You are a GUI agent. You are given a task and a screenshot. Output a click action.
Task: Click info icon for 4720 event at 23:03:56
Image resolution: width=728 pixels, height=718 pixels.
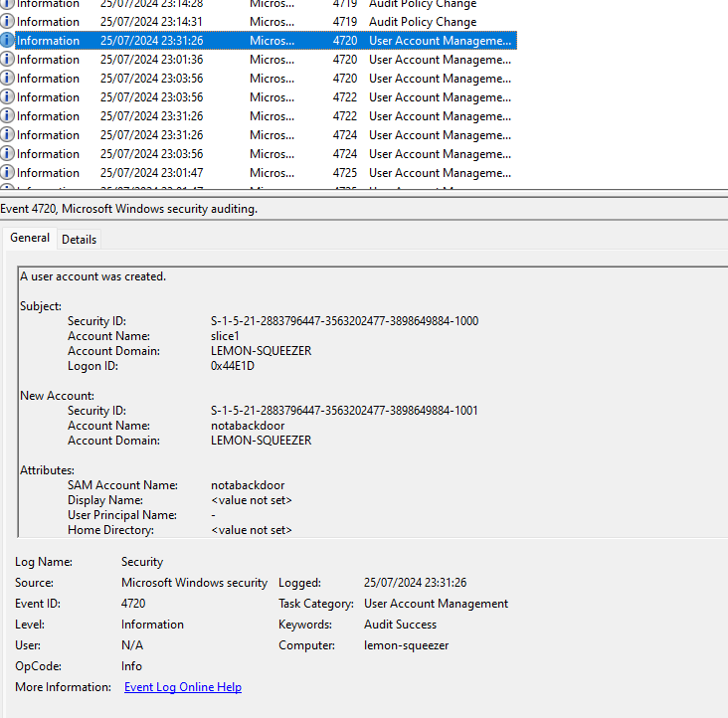click(x=8, y=79)
